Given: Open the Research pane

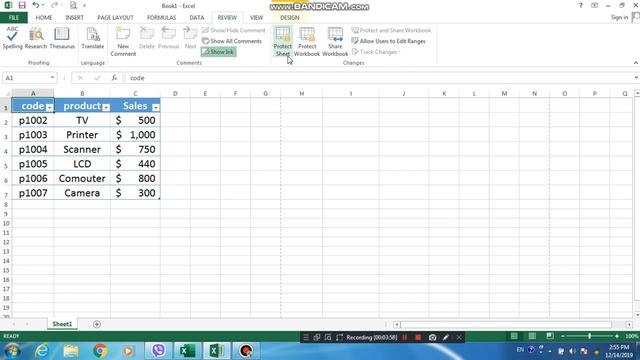Looking at the screenshot, I should [x=36, y=38].
